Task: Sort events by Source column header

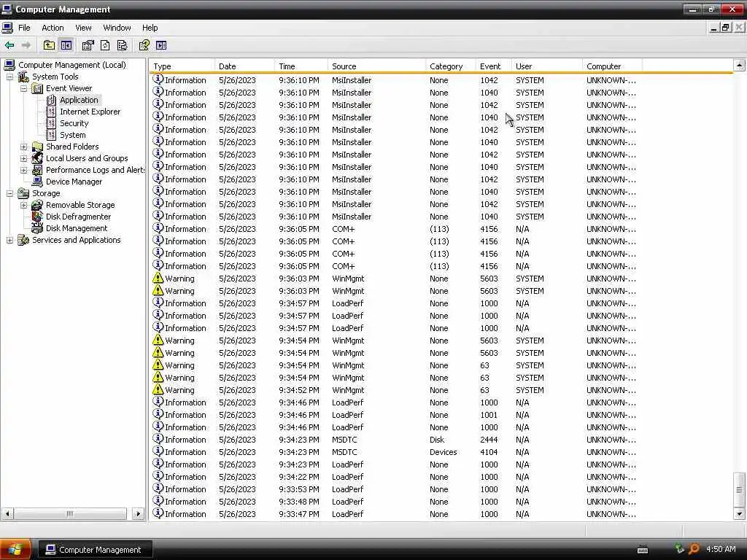Action: [x=376, y=66]
